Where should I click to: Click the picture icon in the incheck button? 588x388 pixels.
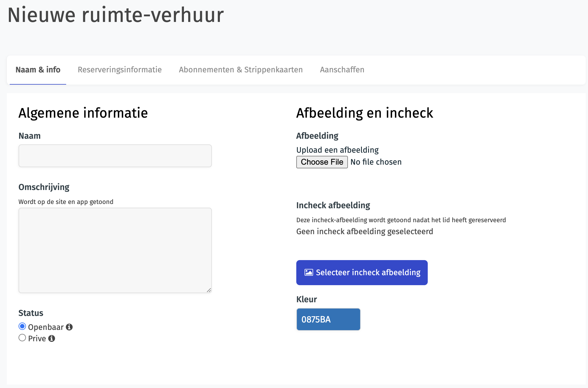coord(309,273)
